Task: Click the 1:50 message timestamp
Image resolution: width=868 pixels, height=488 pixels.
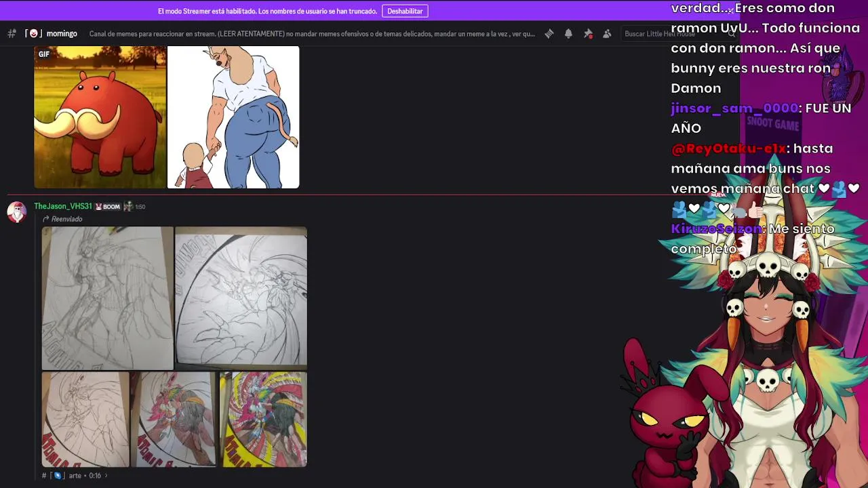Action: click(x=140, y=207)
